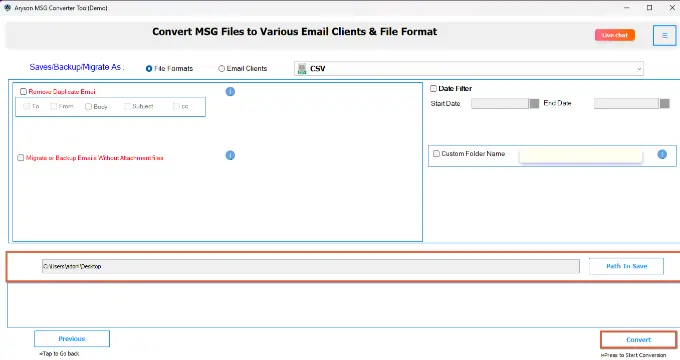Go back with the Previous button

pos(72,339)
